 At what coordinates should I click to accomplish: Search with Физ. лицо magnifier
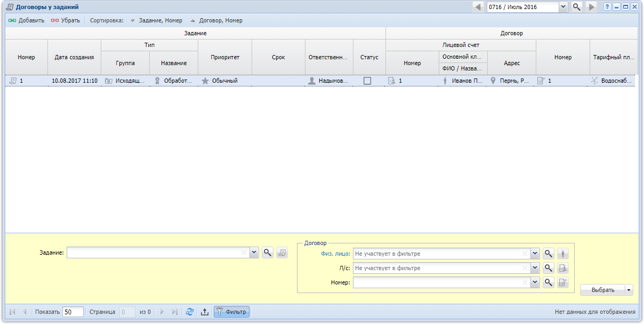(549, 254)
